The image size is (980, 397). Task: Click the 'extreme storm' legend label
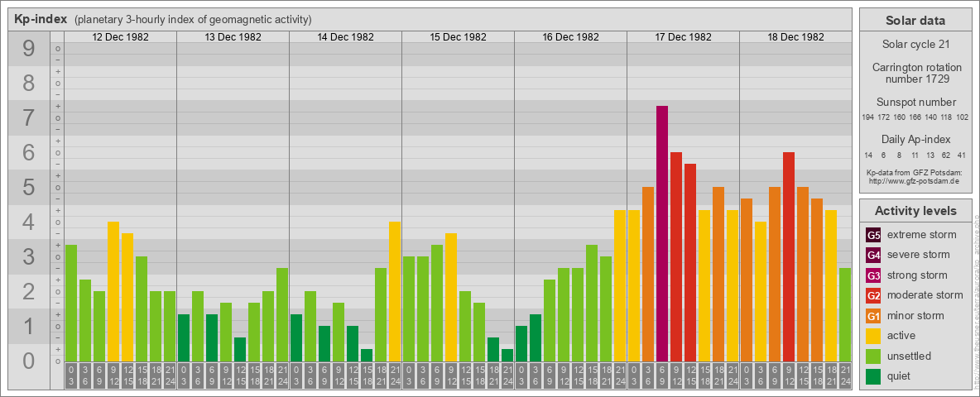[922, 235]
